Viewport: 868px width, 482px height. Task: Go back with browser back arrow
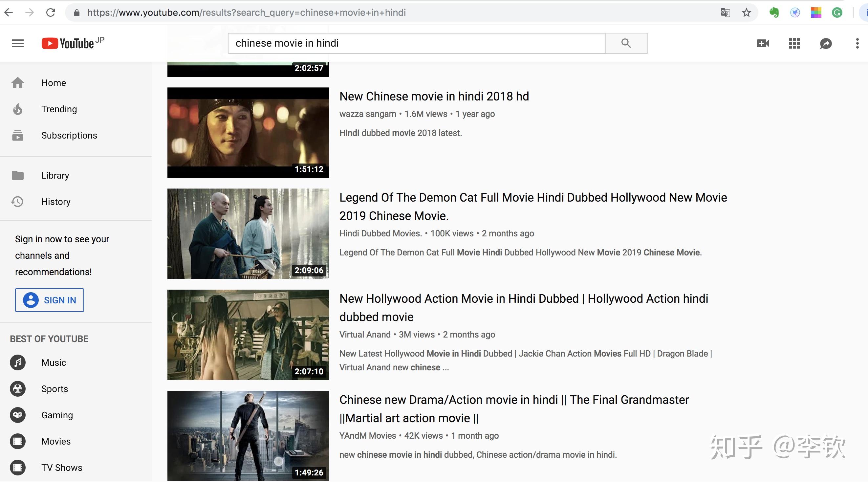tap(9, 12)
